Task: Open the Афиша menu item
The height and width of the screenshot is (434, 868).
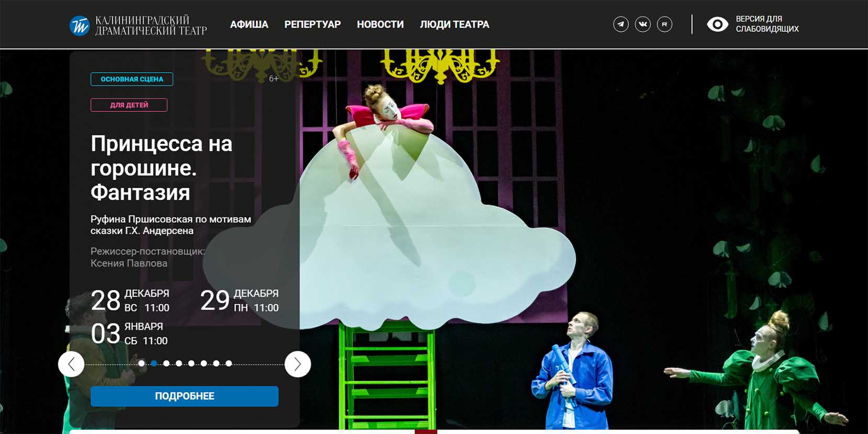Action: point(249,25)
